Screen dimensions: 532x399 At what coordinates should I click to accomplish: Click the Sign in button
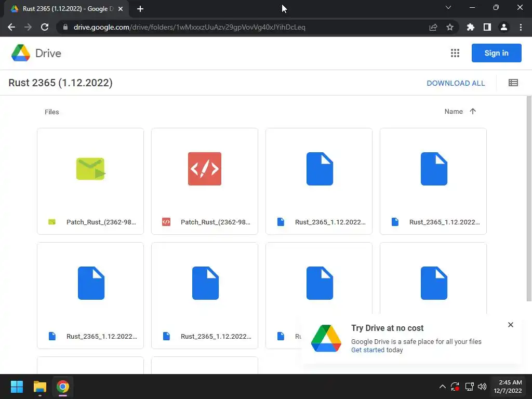click(496, 53)
